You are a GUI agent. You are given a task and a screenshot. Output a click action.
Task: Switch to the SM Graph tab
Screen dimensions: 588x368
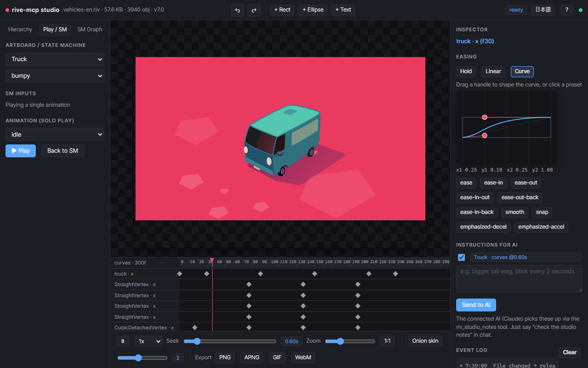click(90, 29)
